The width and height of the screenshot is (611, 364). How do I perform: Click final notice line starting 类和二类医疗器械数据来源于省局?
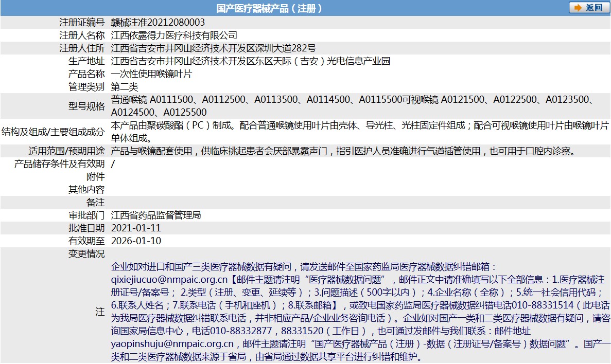pyautogui.click(x=267, y=357)
